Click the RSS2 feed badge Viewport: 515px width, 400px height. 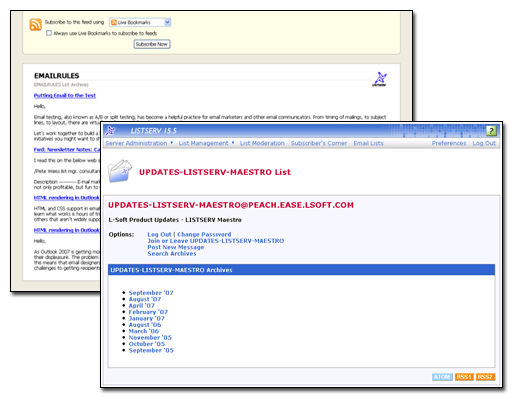pos(485,377)
